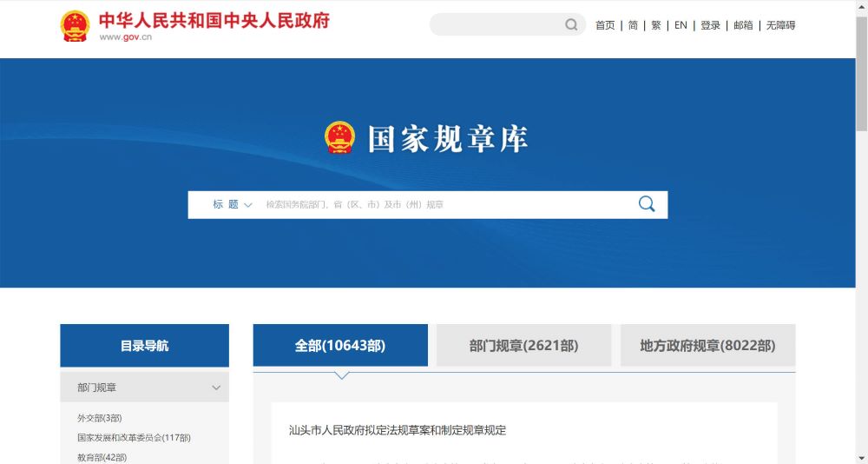868x464 pixels.
Task: Open the 邮箱 mailbox link
Action: point(743,25)
